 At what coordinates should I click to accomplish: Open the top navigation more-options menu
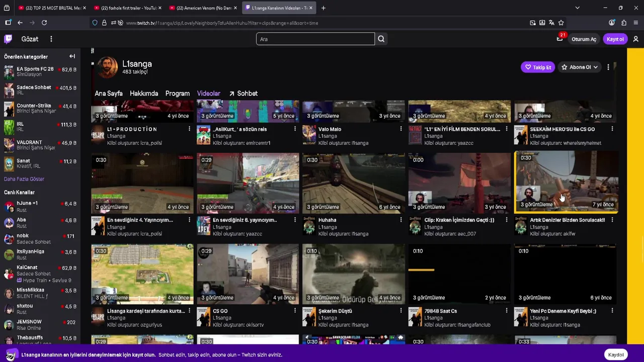click(51, 39)
